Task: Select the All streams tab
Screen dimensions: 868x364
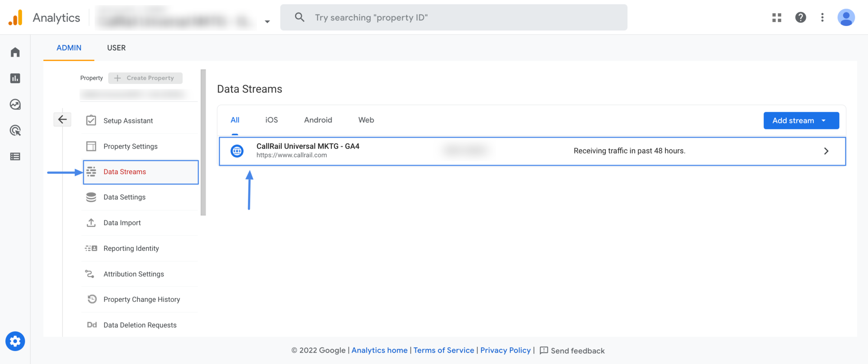Action: click(x=235, y=120)
